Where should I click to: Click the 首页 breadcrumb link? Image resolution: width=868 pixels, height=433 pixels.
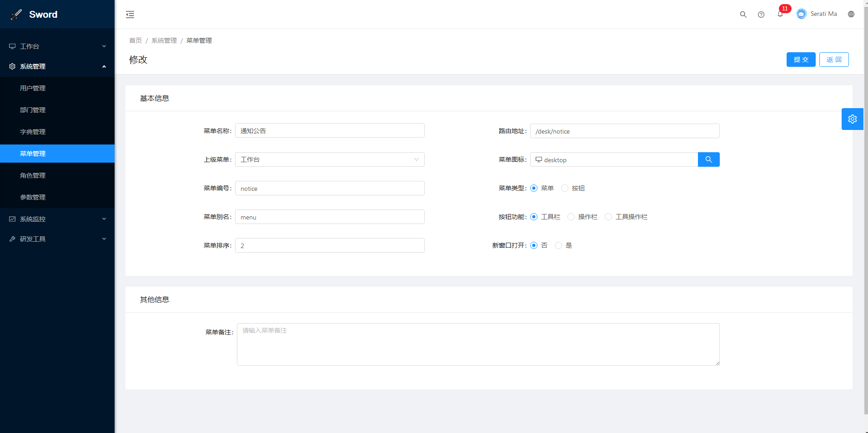coord(135,40)
